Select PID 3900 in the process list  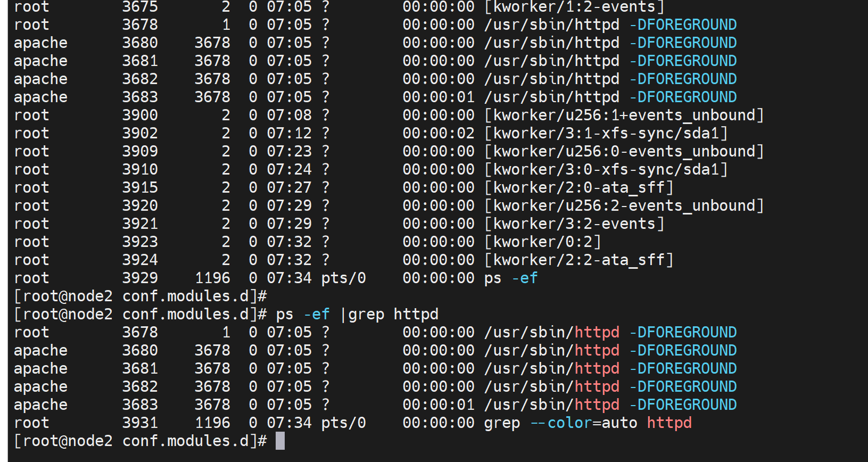pyautogui.click(x=140, y=115)
